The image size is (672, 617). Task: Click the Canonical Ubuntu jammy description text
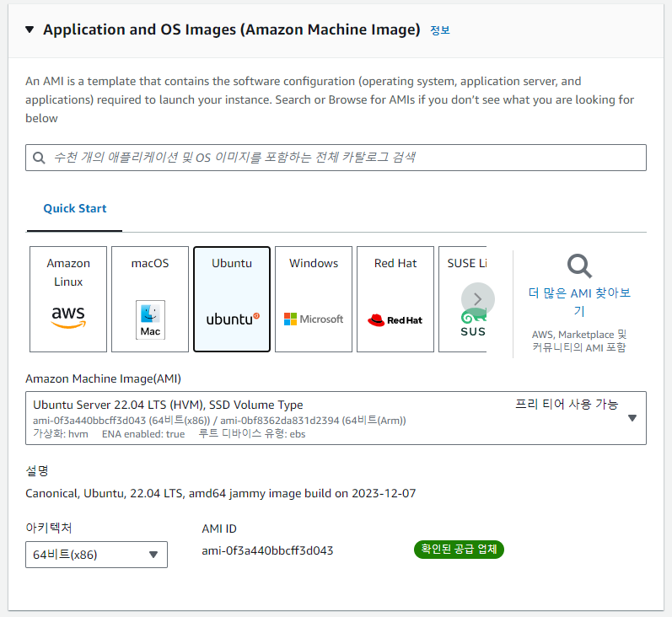click(221, 494)
